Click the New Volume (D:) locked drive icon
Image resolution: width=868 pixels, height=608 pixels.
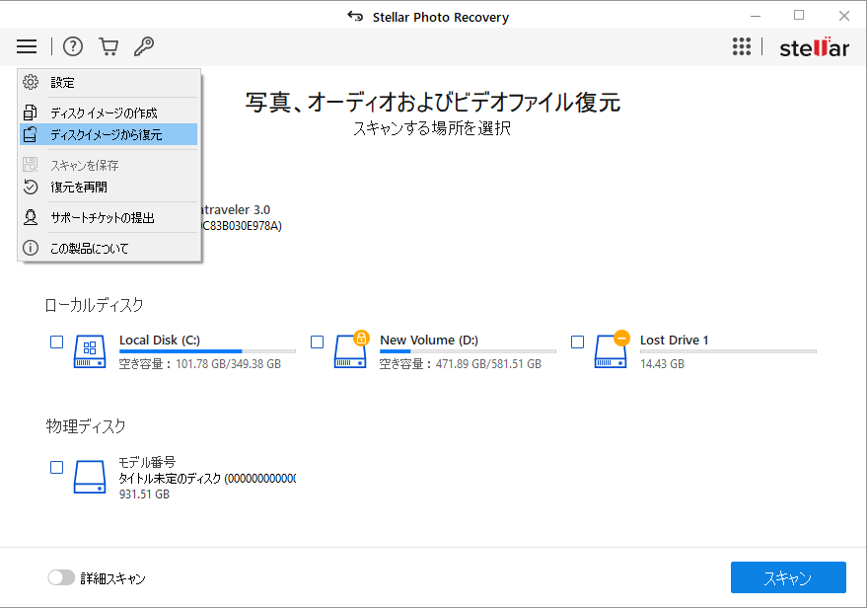pyautogui.click(x=351, y=350)
